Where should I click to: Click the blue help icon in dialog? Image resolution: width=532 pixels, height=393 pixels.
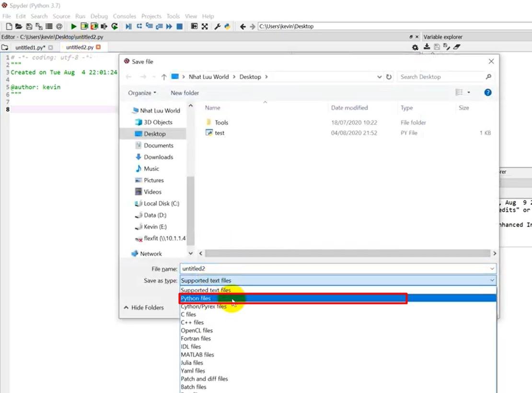pyautogui.click(x=488, y=92)
